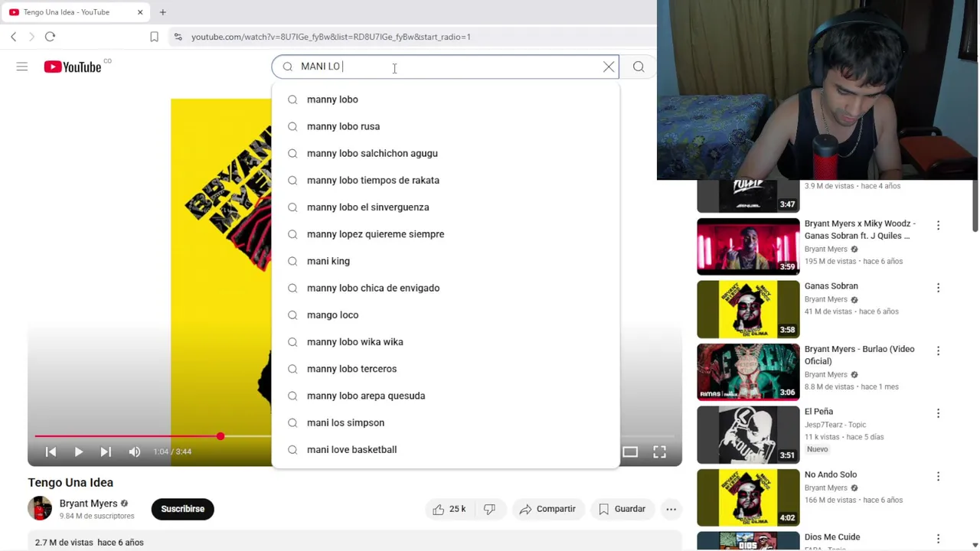Open Ganas Sobran ft. J Quiles thumbnail

[x=748, y=246]
